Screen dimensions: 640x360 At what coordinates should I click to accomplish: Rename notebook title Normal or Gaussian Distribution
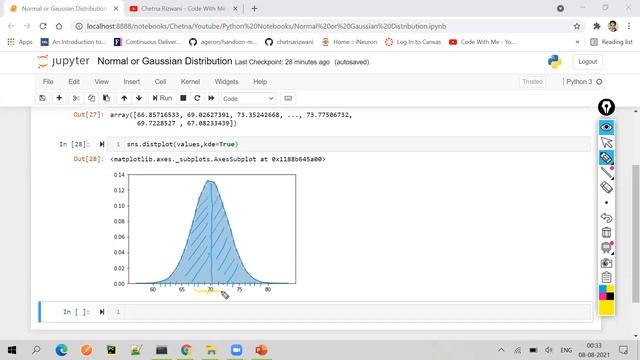(164, 61)
